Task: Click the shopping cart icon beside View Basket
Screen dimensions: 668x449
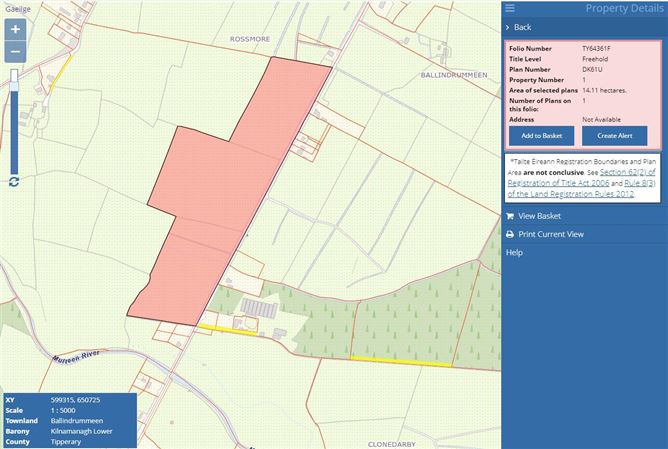Action: point(510,216)
